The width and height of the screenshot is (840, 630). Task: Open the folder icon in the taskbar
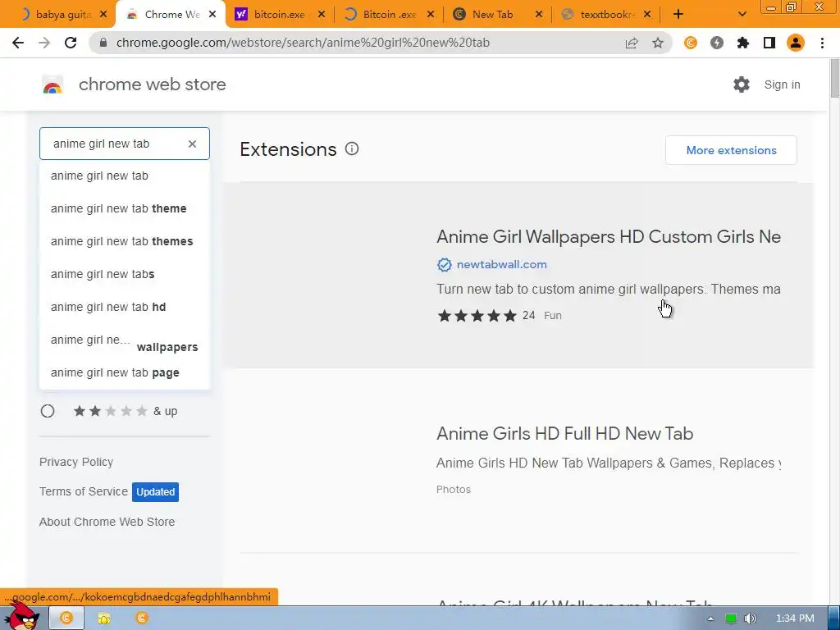pos(104,619)
